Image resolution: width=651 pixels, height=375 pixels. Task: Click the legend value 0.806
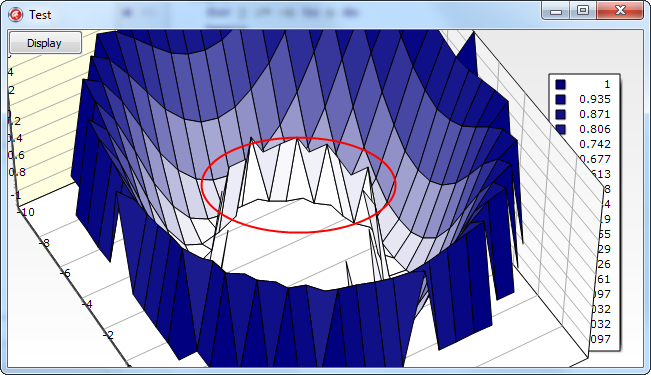[595, 129]
